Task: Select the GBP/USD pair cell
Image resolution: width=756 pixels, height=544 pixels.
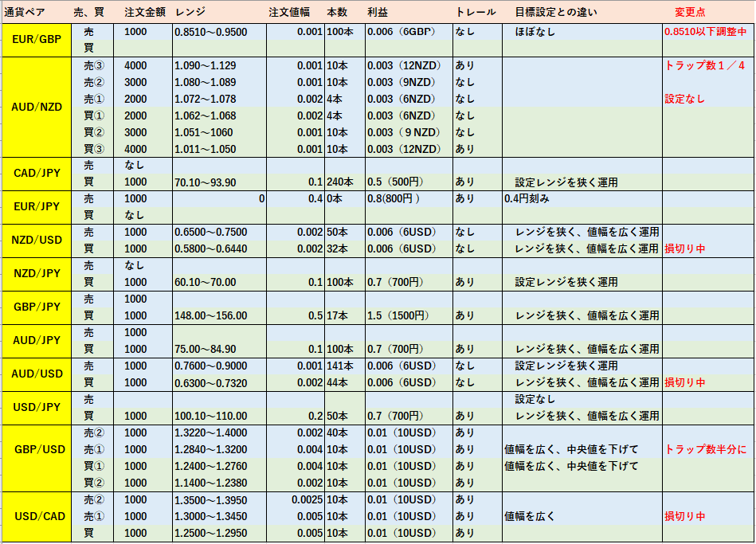Action: point(37,458)
